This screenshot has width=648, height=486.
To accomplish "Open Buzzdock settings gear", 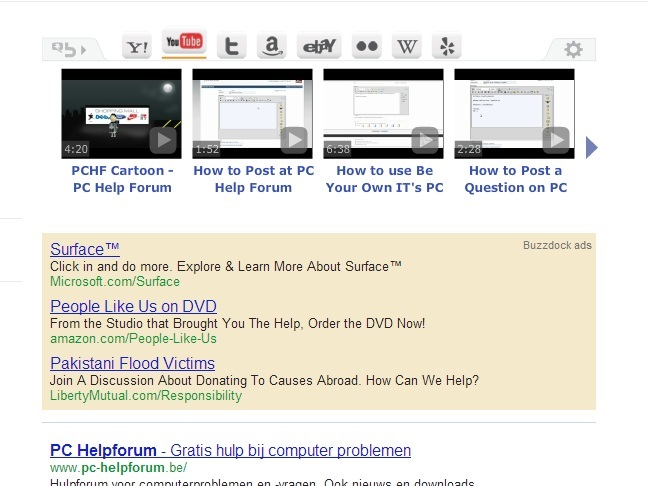I will 574,50.
